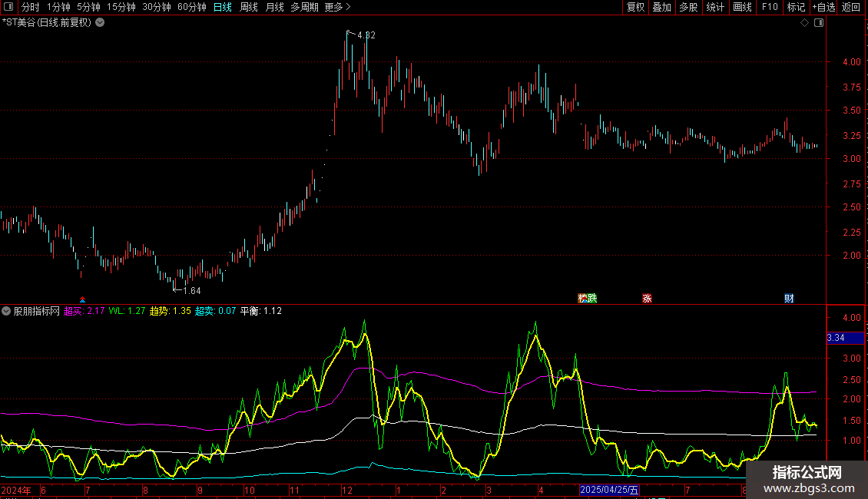Viewport: 868px width, 499px height.
Task: Click the 叠加 overlay button
Action: pyautogui.click(x=662, y=7)
